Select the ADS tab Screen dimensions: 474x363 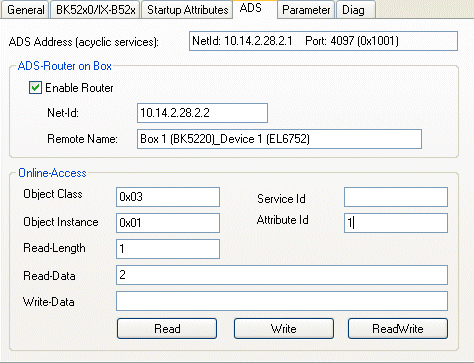pyautogui.click(x=254, y=9)
